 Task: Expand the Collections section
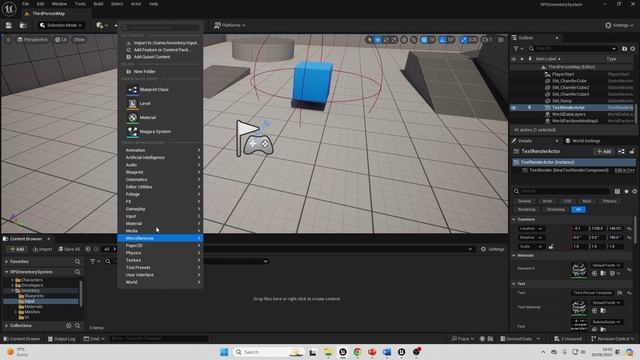pos(7,325)
